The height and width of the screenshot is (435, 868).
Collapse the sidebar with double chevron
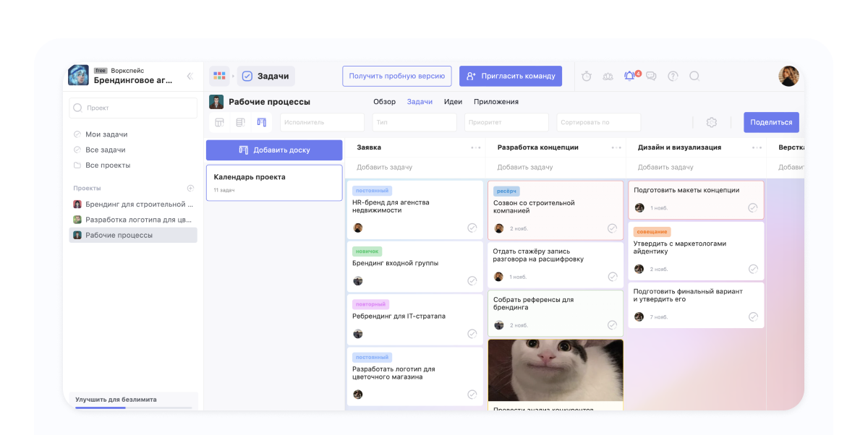pyautogui.click(x=190, y=76)
